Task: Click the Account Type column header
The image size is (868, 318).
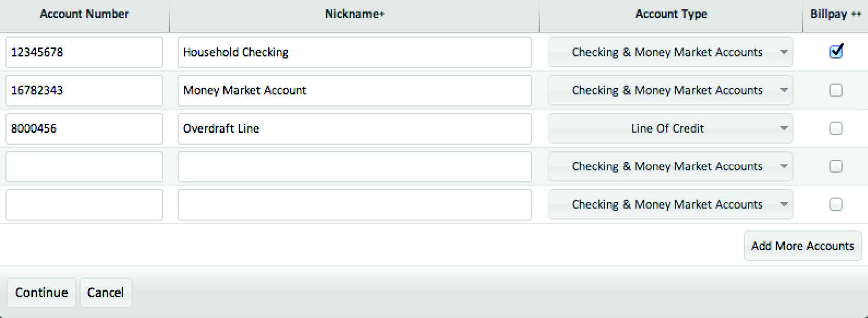Action: [x=671, y=14]
